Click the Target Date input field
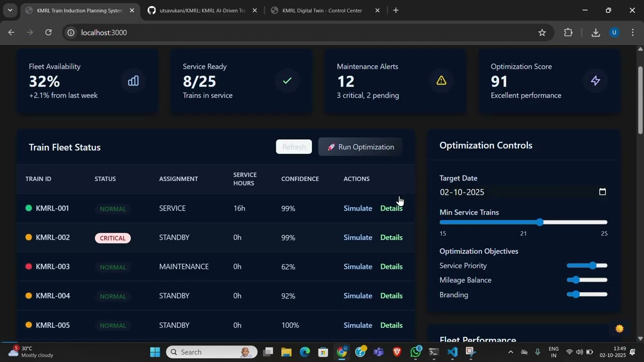This screenshot has height=362, width=644. tap(523, 192)
